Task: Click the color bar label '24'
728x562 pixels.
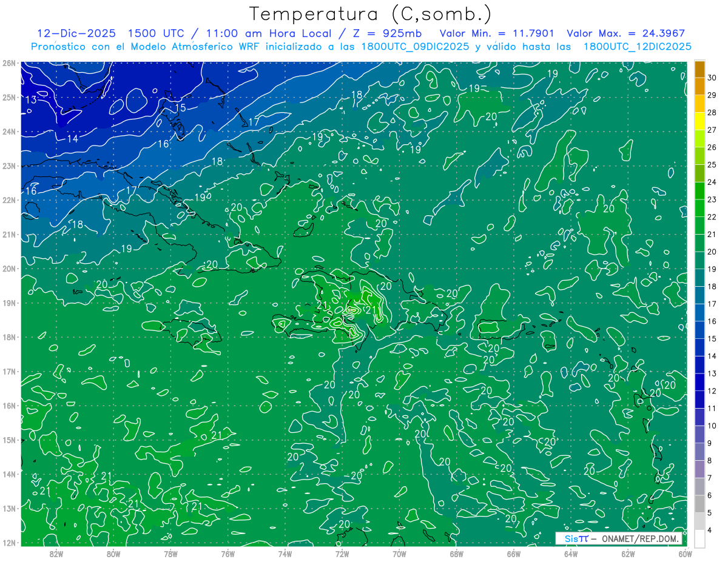Action: point(712,182)
